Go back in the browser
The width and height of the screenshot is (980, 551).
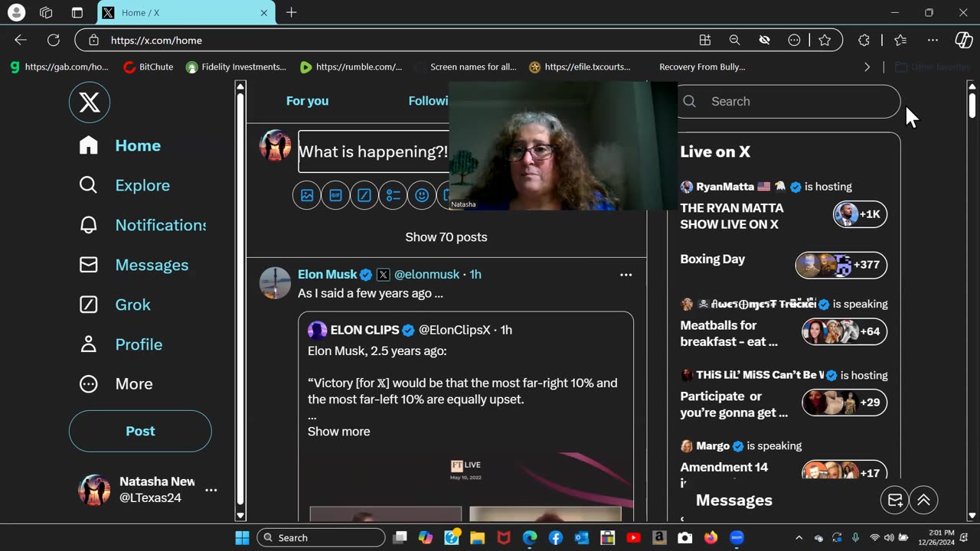click(x=21, y=40)
